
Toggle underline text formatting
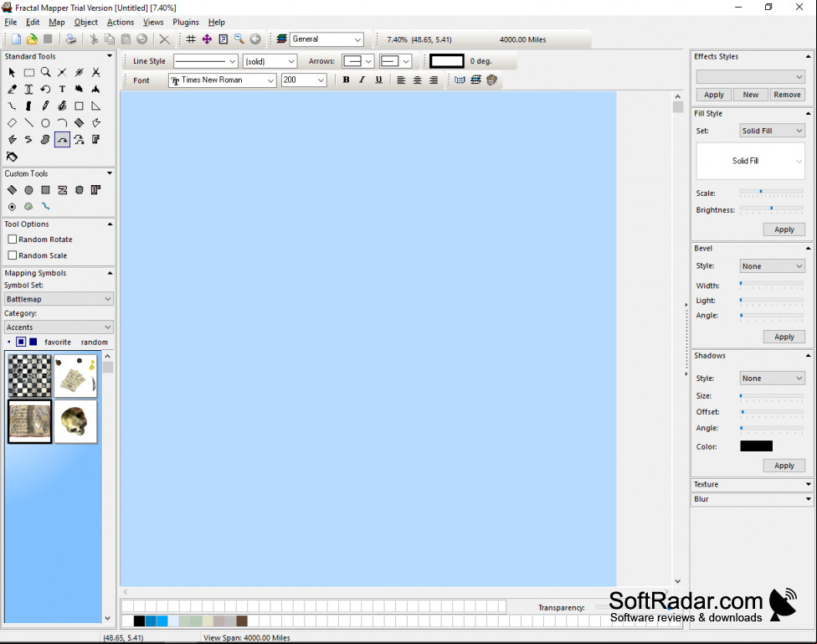[x=379, y=80]
